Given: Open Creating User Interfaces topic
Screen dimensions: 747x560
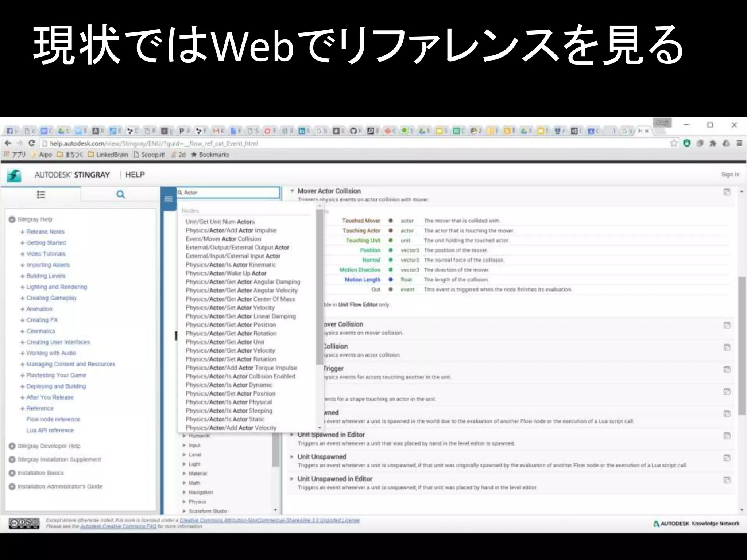Looking at the screenshot, I should coord(58,342).
